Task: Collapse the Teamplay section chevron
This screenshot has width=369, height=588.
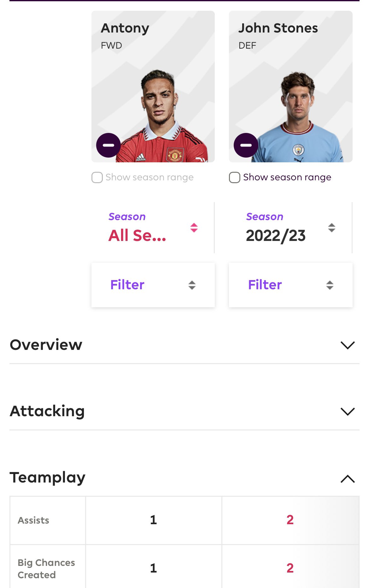Action: [x=348, y=479]
